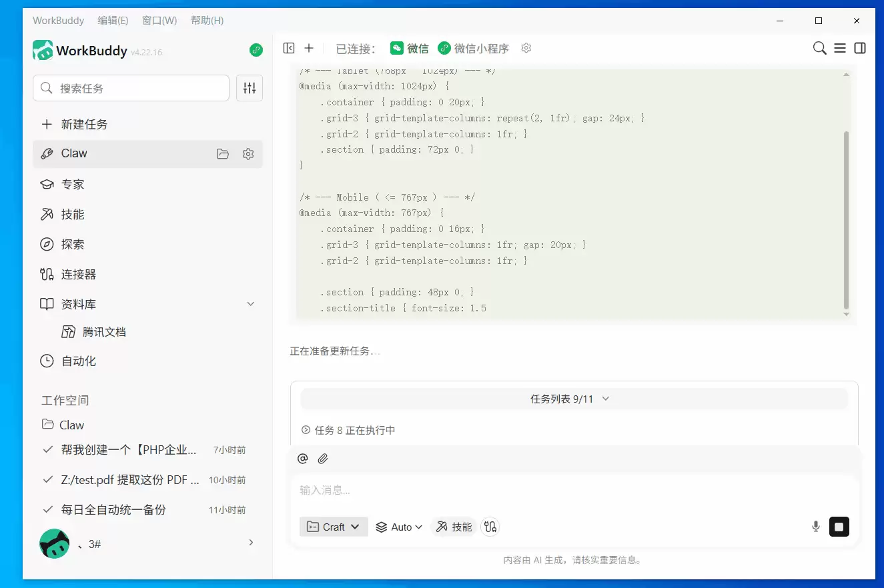Click code block scrollbar down arrow

(847, 314)
